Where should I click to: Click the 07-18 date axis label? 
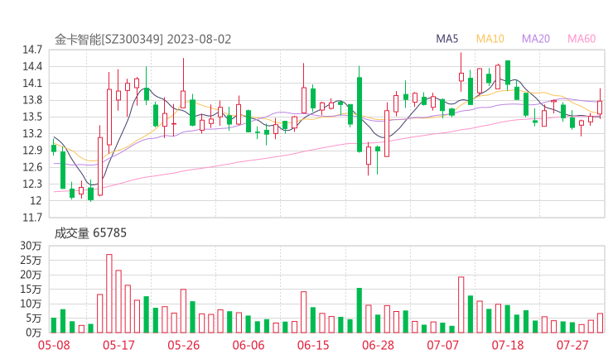(508, 345)
